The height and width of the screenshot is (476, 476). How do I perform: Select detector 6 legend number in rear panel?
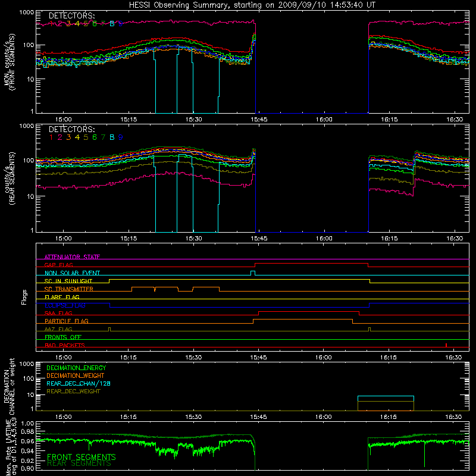tap(95, 137)
